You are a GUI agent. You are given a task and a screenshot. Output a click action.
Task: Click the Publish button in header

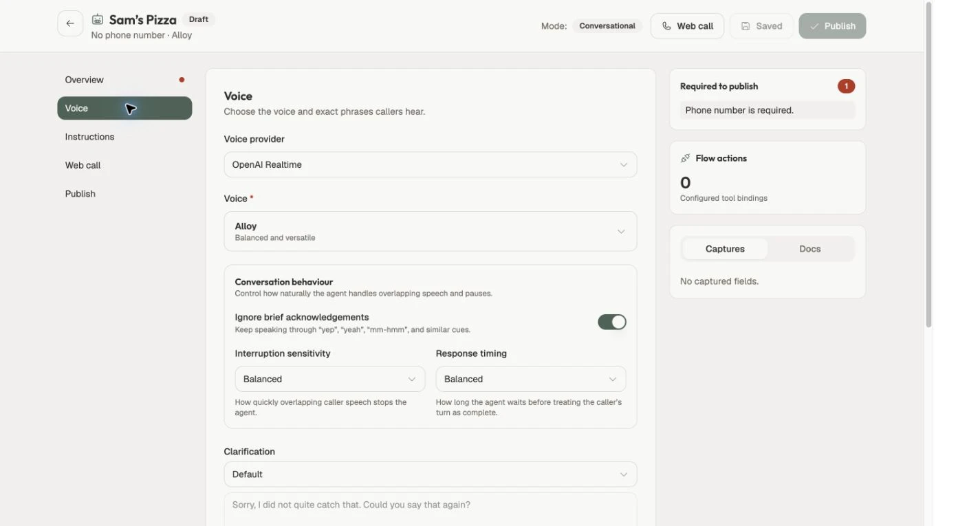[832, 26]
